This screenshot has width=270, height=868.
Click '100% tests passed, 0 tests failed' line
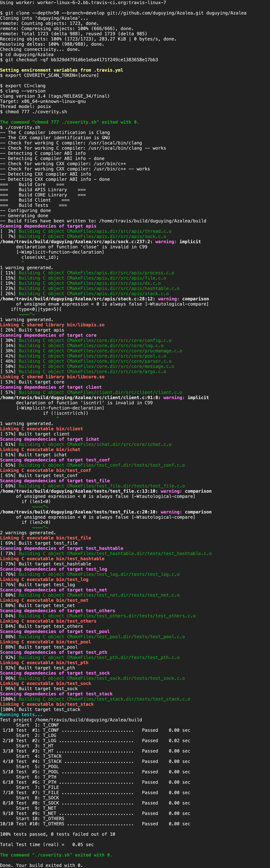click(57, 834)
